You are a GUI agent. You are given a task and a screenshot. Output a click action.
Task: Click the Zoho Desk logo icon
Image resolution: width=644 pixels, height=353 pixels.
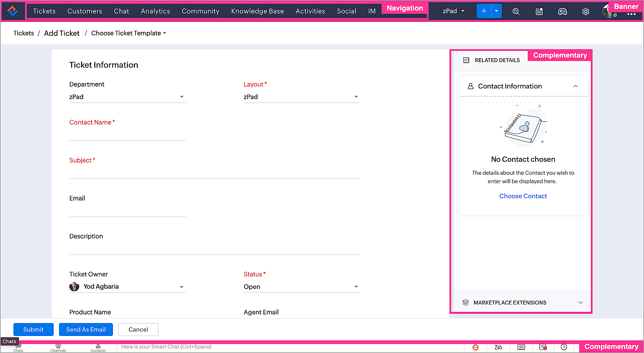[13, 11]
